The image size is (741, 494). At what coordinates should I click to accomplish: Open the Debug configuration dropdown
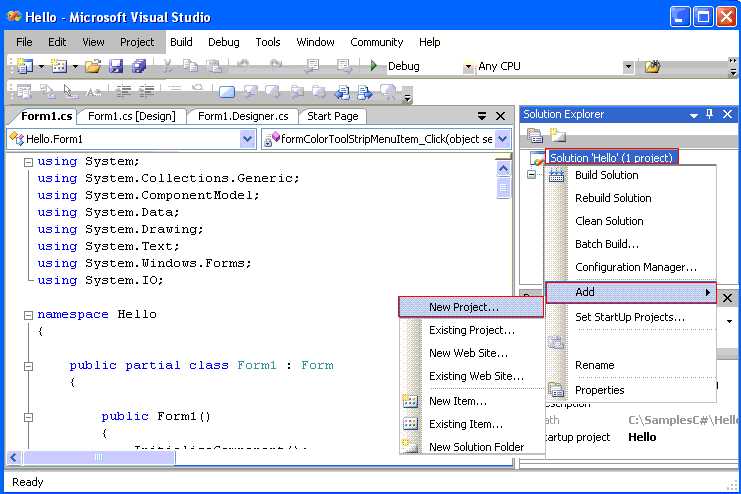468,67
